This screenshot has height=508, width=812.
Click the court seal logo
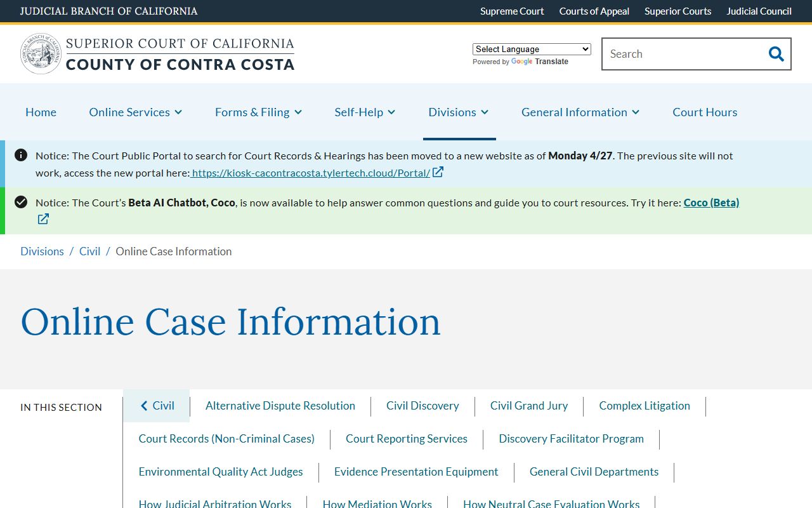(x=41, y=54)
